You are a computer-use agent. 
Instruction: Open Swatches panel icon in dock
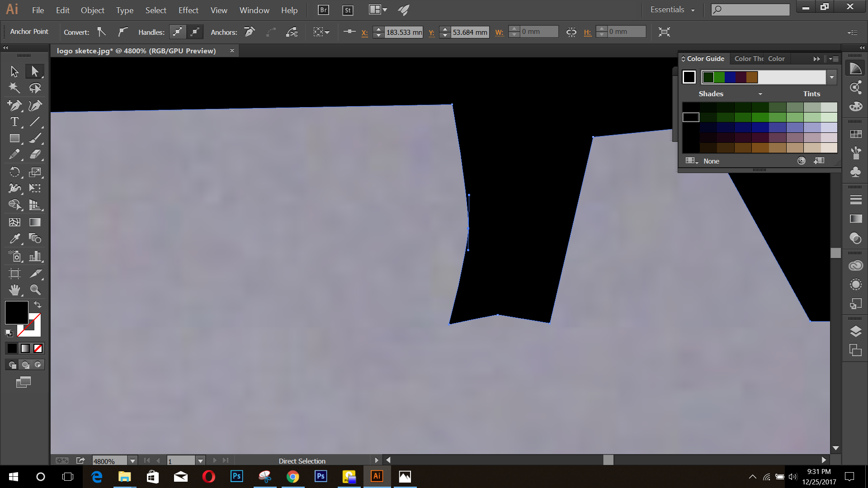pos(855,134)
